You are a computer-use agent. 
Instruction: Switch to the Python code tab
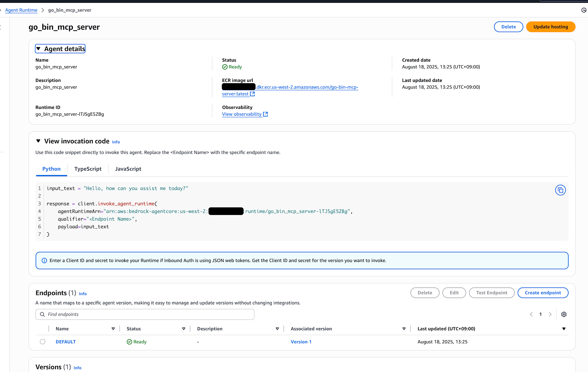pos(51,169)
